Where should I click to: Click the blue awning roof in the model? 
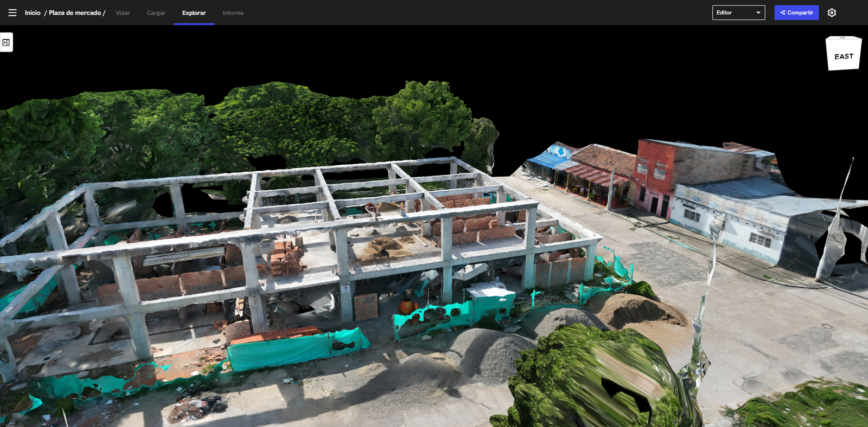click(x=547, y=159)
